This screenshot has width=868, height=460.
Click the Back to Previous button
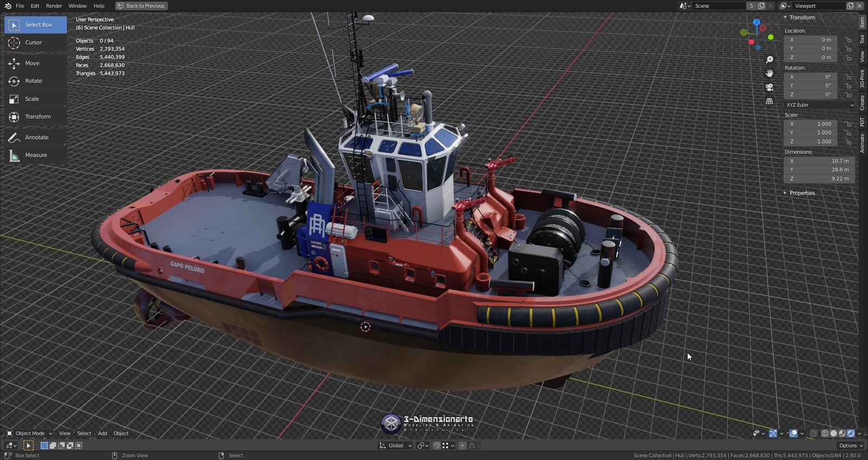click(141, 6)
